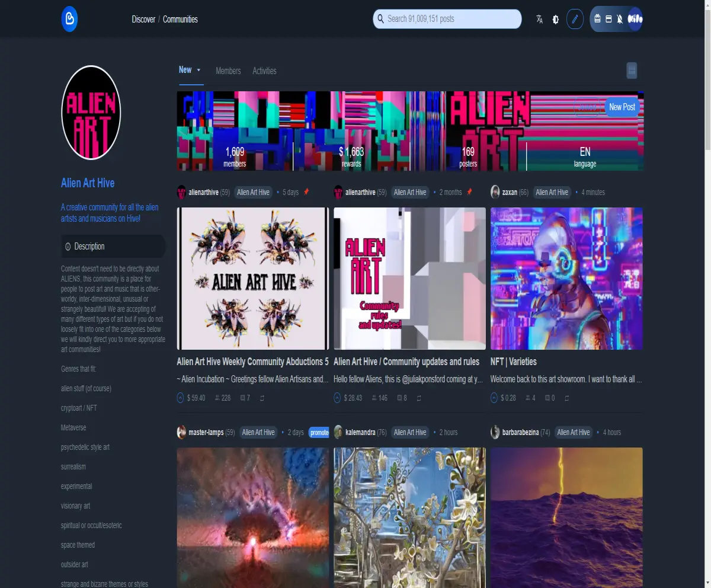Viewport: 711px width, 588px height.
Task: View voters count 4 on NFT Varieties
Action: point(530,398)
